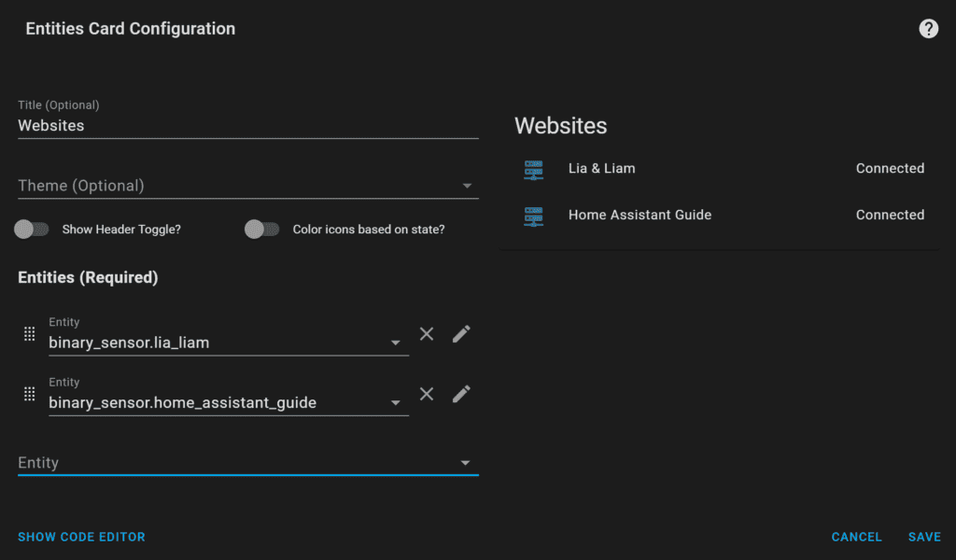Edit the binary_sensor.lia_liam entity row
The width and height of the screenshot is (956, 560).
coord(461,334)
